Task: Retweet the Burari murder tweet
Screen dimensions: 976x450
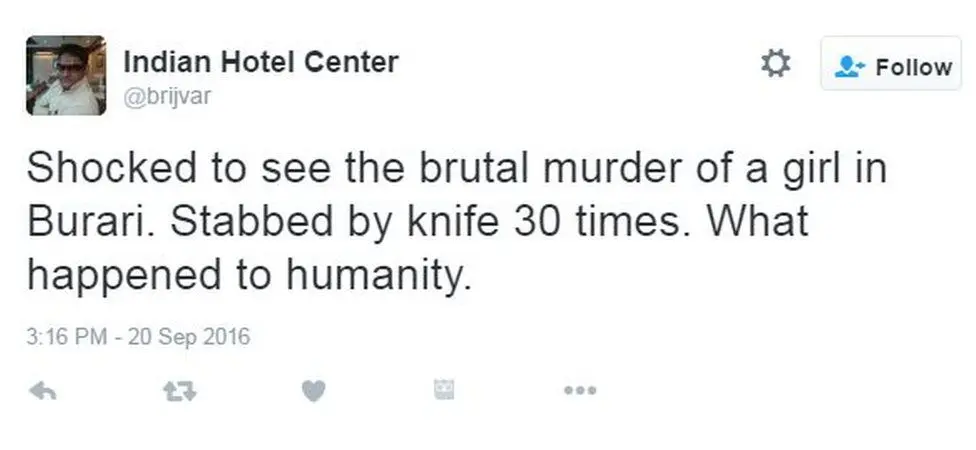Action: point(179,391)
